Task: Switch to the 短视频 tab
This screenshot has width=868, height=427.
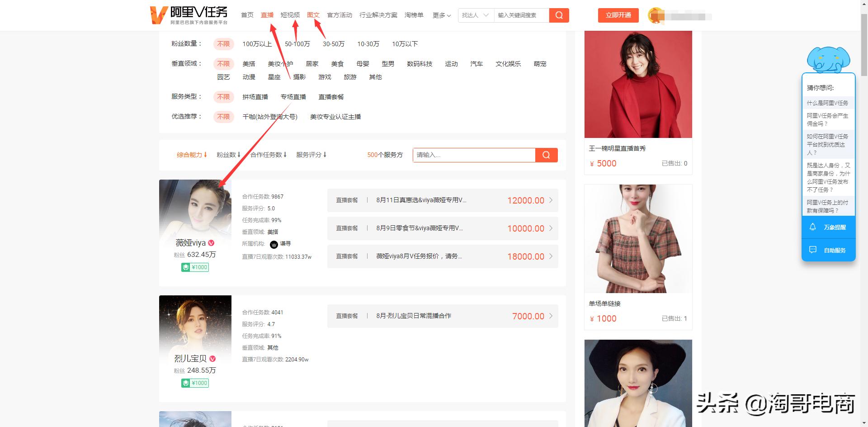Action: (290, 15)
